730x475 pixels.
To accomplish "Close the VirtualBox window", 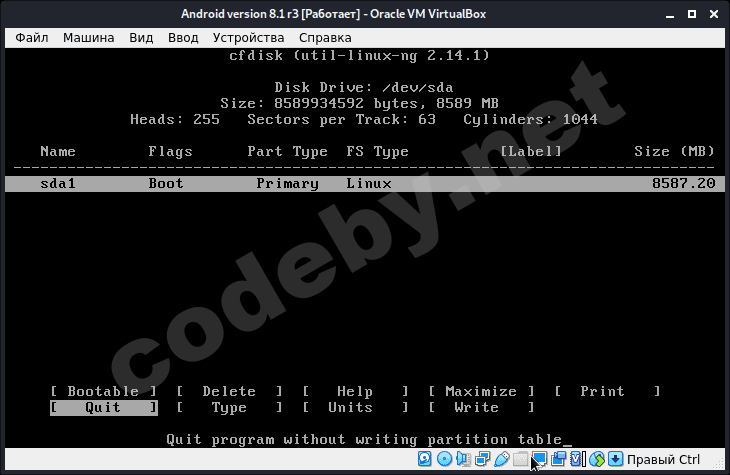I will tap(714, 14).
